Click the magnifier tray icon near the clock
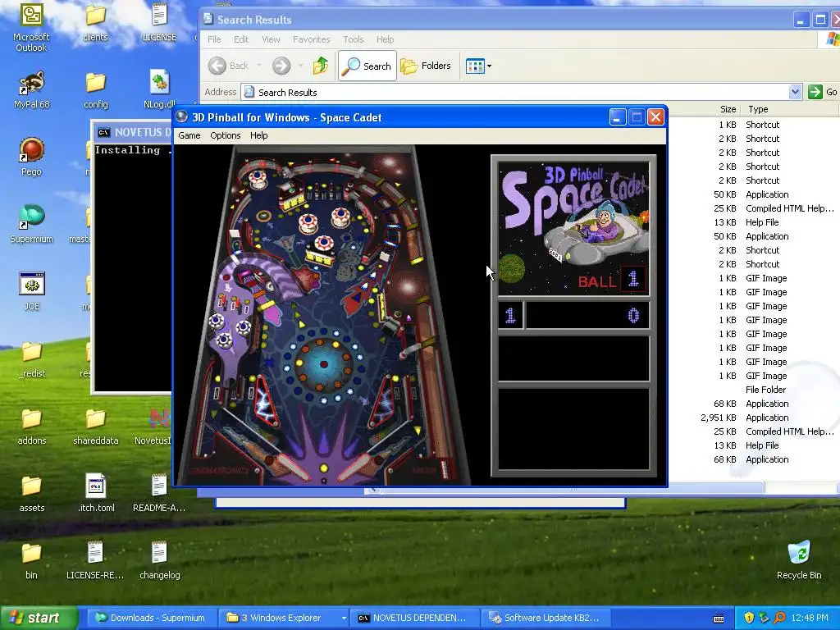This screenshot has height=630, width=840. coord(779,618)
